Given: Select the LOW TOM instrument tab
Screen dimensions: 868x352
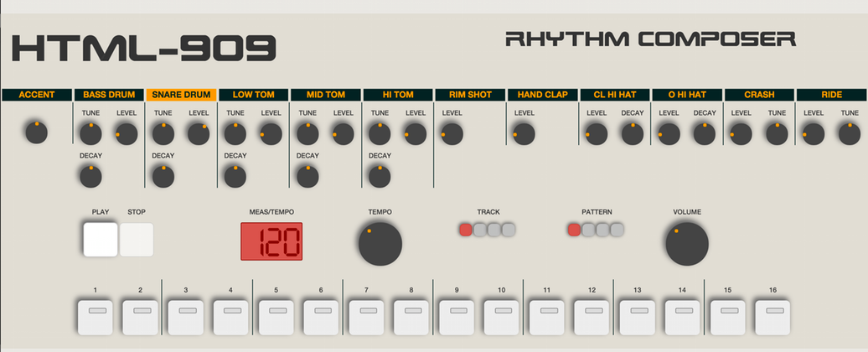Looking at the screenshot, I should pyautogui.click(x=254, y=95).
